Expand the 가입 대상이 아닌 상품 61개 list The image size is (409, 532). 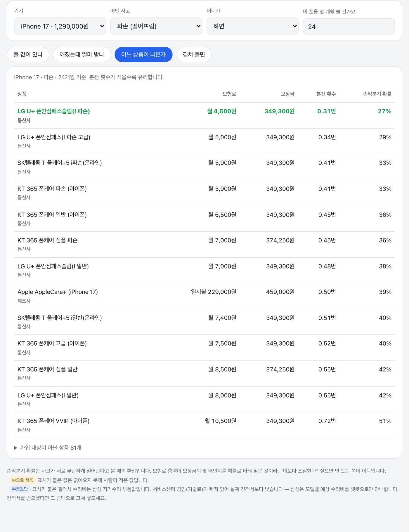[48, 448]
